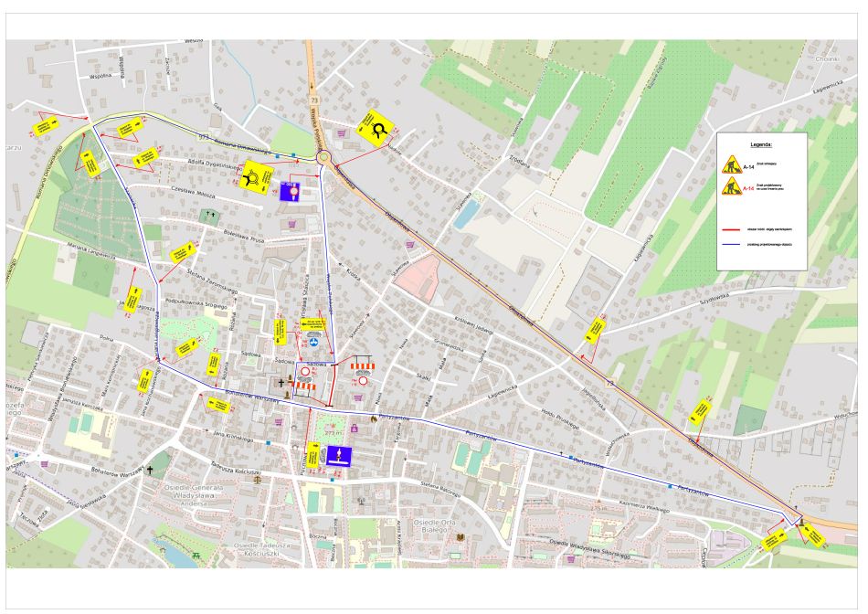Viewport: 868px width, 614px height.
Task: Click the Kazimierza Wielkiego street label
Action: pos(644,508)
